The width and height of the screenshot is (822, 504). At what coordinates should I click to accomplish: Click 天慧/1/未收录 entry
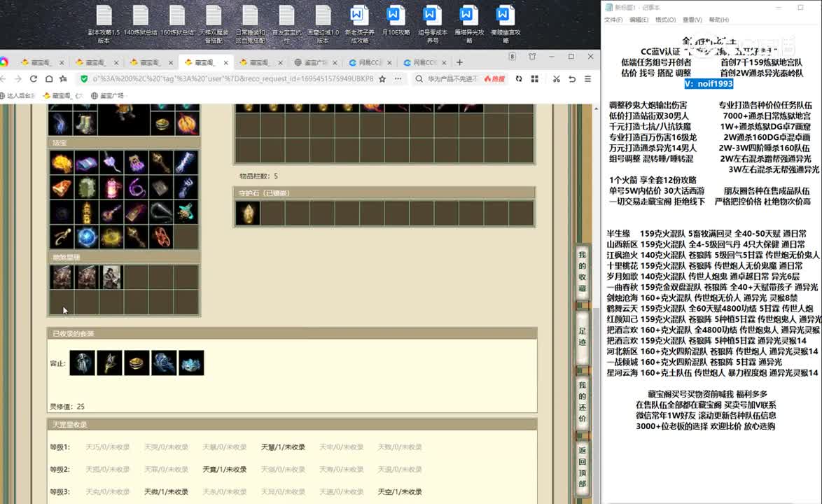(x=283, y=447)
